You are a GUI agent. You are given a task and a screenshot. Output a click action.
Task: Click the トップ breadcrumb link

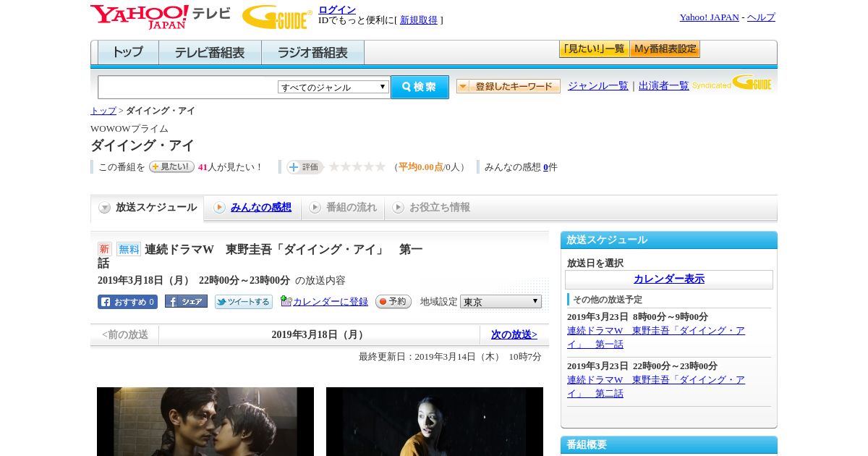(x=103, y=111)
